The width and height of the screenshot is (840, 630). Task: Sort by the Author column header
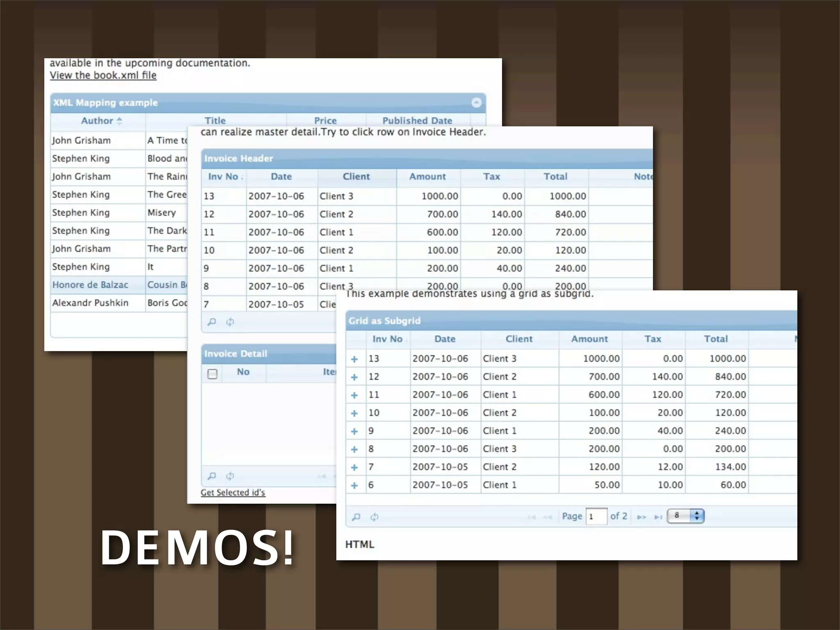(97, 121)
